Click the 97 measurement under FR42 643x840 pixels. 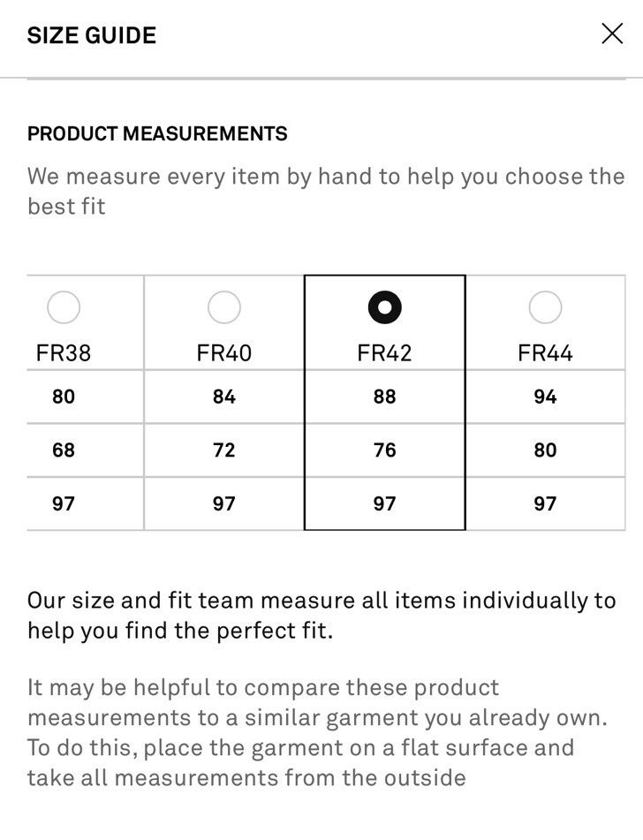tap(385, 503)
